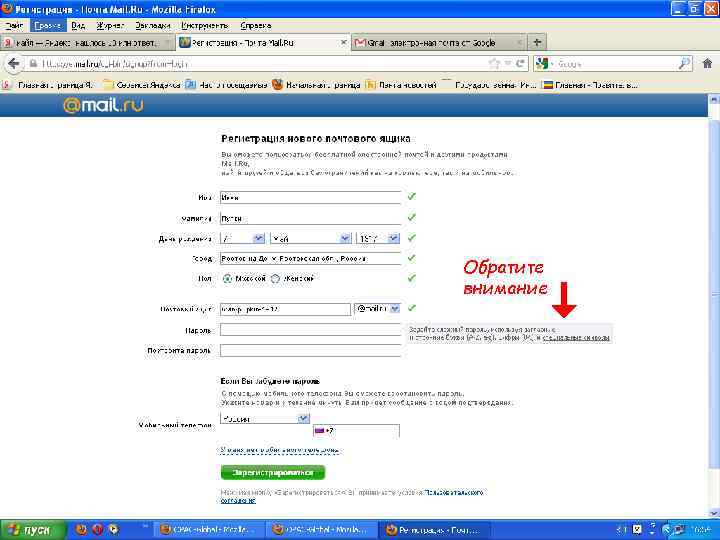The image size is (720, 540).
Task: Click the green Зарегистрироваться button
Action: tap(273, 472)
